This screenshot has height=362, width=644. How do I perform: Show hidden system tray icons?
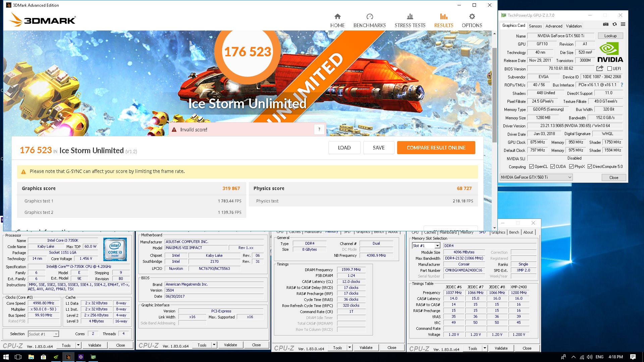tap(574, 357)
